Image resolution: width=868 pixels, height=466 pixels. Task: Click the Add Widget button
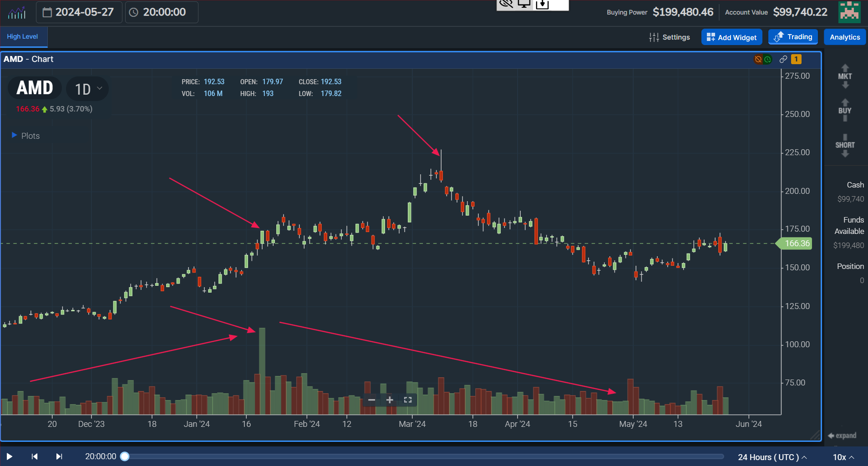point(731,37)
